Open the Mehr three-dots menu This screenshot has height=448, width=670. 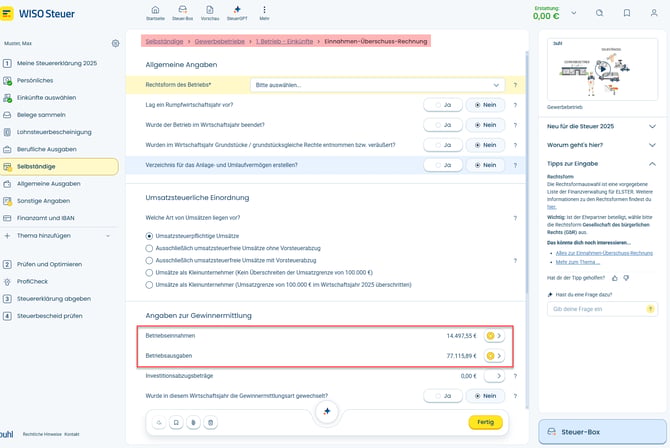[264, 13]
